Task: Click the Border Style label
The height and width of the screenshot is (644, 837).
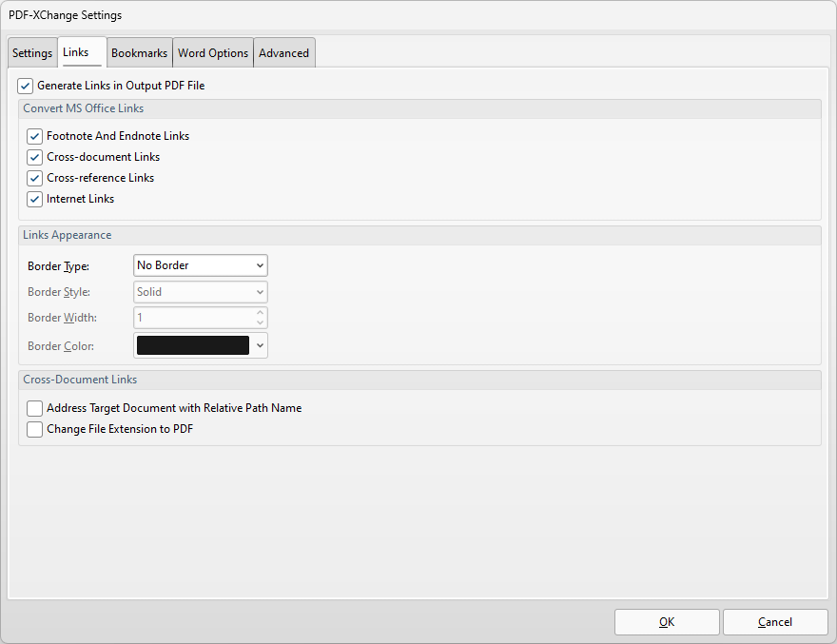Action: coord(59,292)
